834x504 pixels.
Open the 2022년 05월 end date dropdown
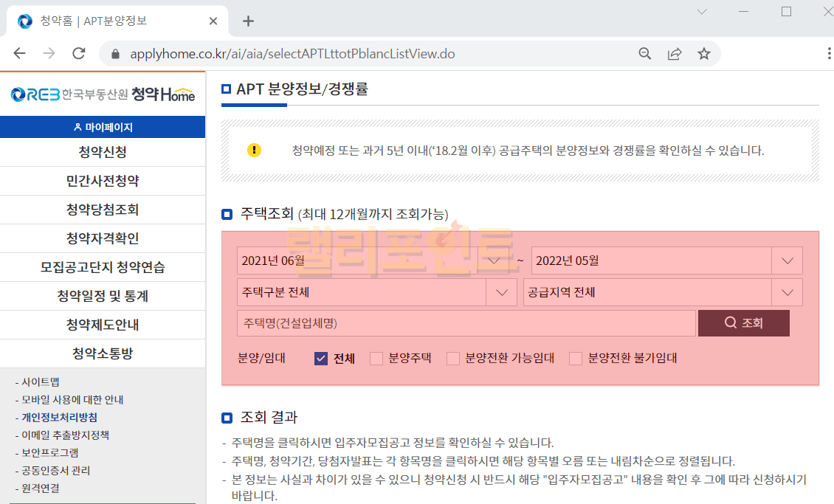tap(787, 260)
